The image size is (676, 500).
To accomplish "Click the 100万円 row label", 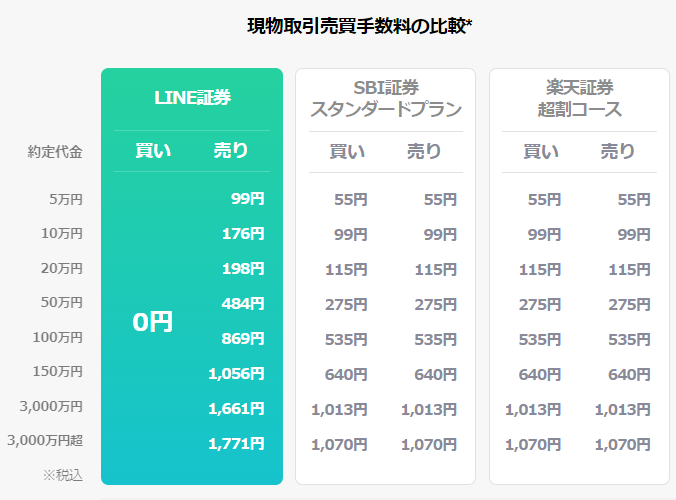I will coord(58,337).
